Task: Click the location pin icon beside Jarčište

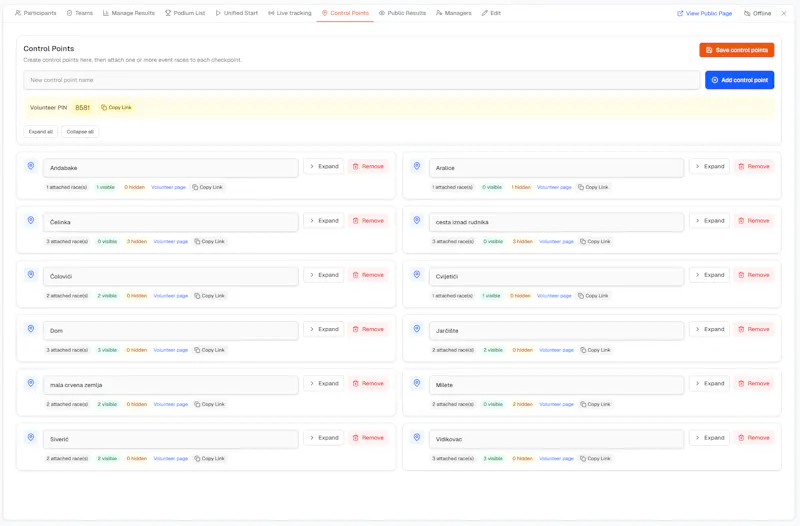Action: point(417,329)
